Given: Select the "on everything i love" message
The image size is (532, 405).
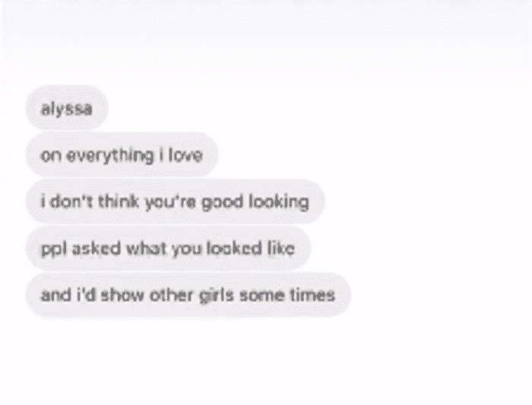Looking at the screenshot, I should tap(121, 156).
